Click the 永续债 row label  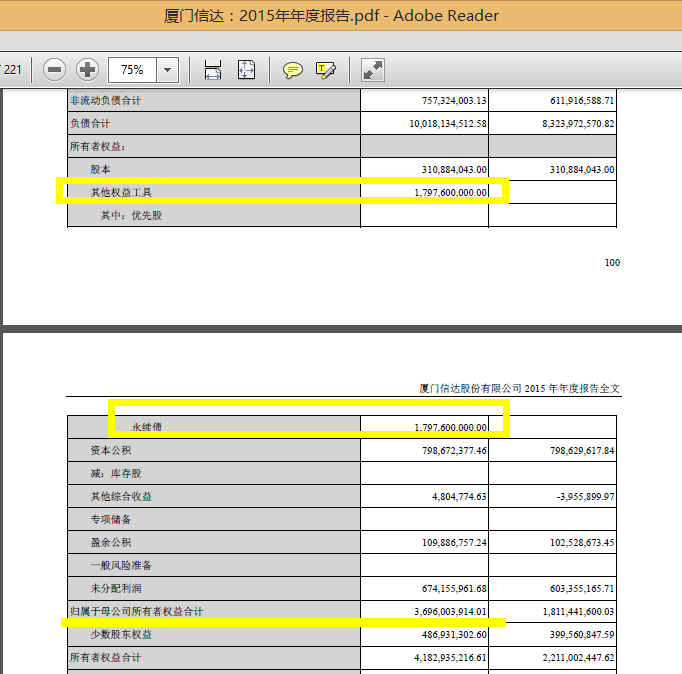pos(146,427)
